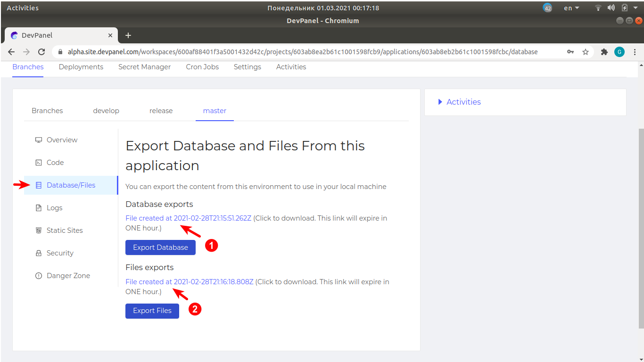644x362 pixels.
Task: Click the saved password key icon
Action: pyautogui.click(x=570, y=52)
